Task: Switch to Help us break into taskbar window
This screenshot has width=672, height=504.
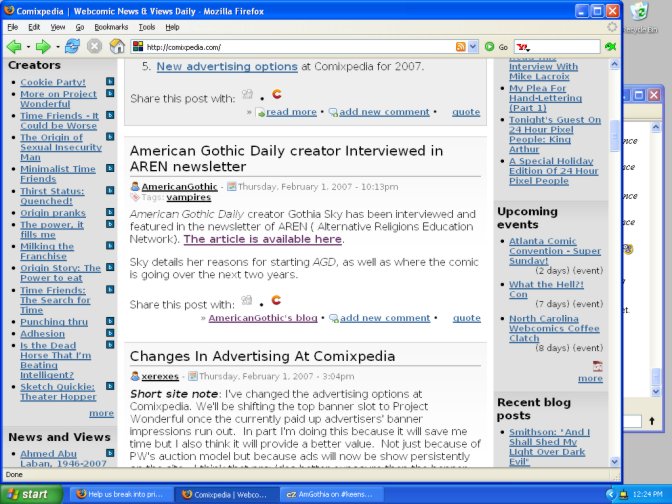Action: pyautogui.click(x=122, y=494)
